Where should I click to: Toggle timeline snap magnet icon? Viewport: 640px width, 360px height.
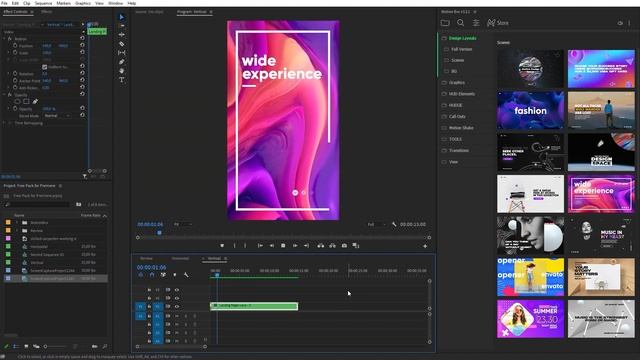coord(152,275)
